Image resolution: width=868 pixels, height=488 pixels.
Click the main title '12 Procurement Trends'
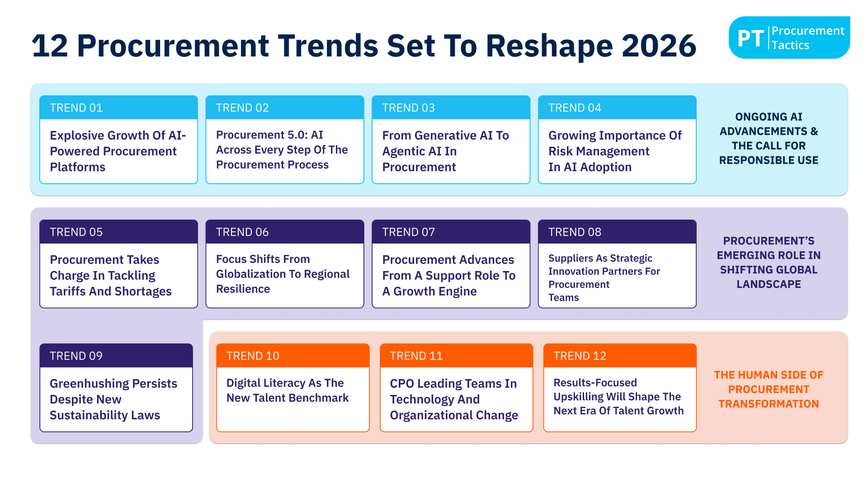pos(363,46)
